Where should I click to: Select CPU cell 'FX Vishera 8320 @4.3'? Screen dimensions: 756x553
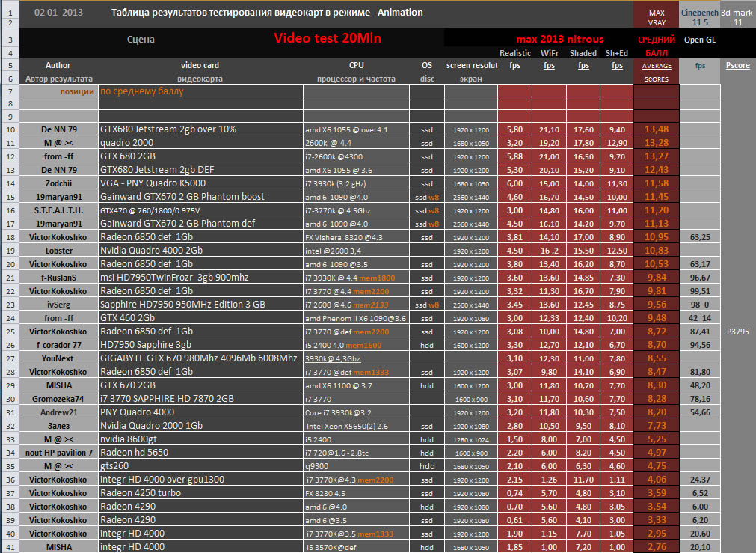(356, 237)
